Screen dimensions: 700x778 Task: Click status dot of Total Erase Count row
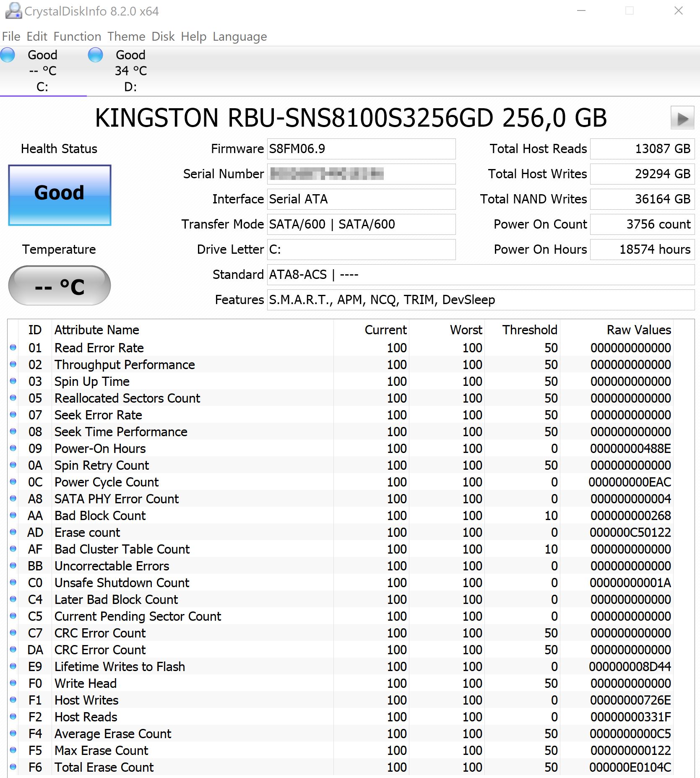pyautogui.click(x=13, y=767)
